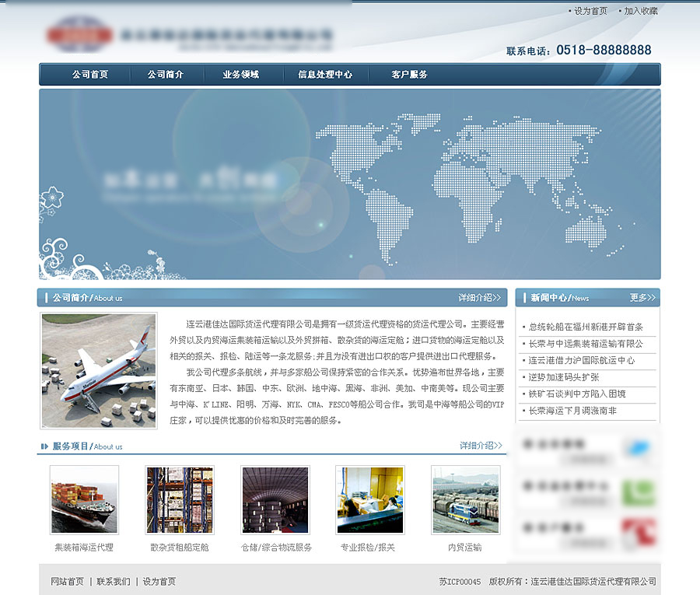Expand 更多>> in the 新闻中心 header

click(x=643, y=298)
